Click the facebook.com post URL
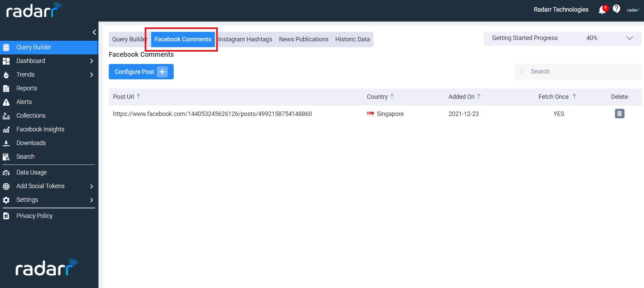This screenshot has width=644, height=288. click(x=212, y=114)
